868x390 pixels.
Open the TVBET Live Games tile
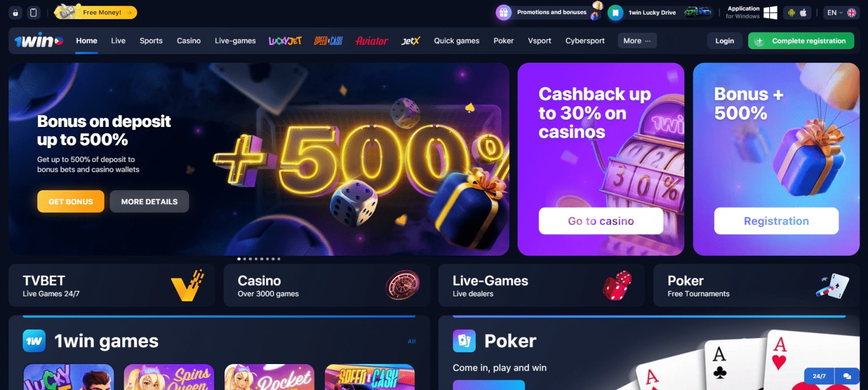pyautogui.click(x=112, y=286)
